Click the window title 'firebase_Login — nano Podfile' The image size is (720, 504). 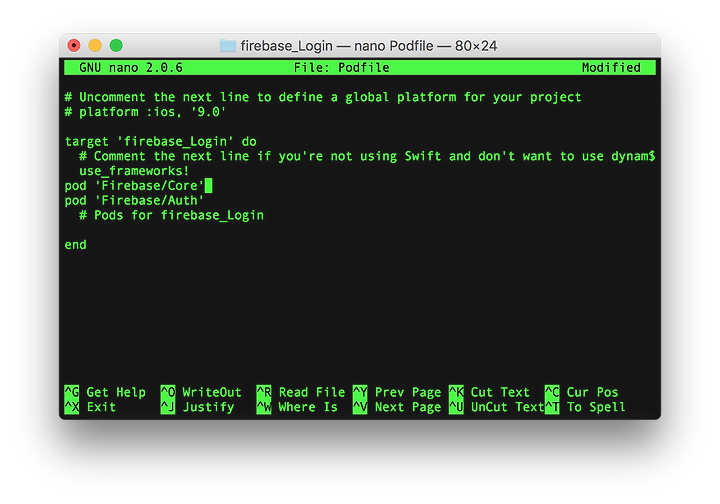337,46
